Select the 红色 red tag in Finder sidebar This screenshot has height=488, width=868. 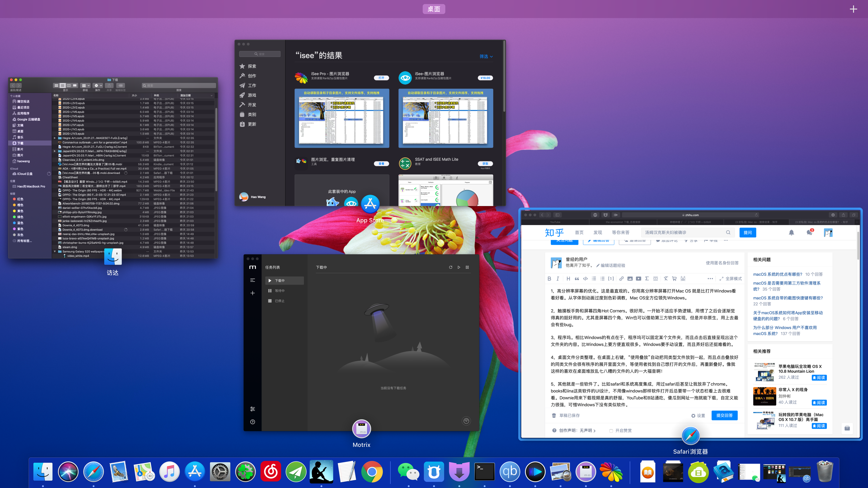tap(19, 199)
